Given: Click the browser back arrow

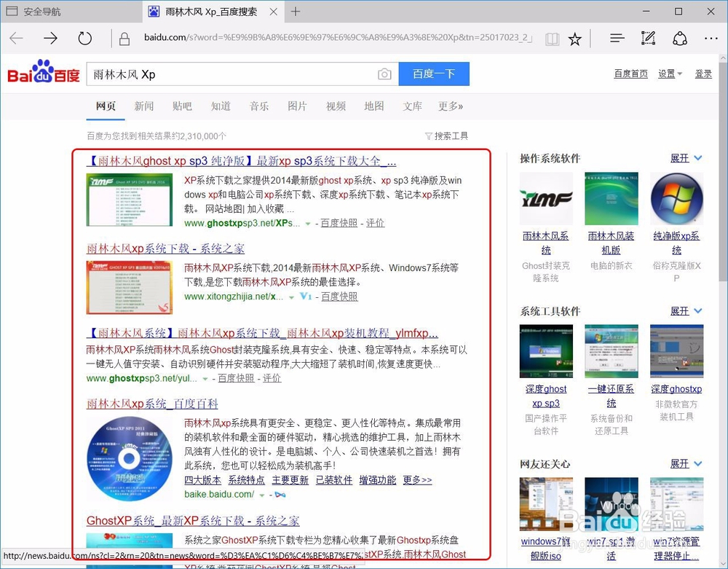Looking at the screenshot, I should click(16, 38).
